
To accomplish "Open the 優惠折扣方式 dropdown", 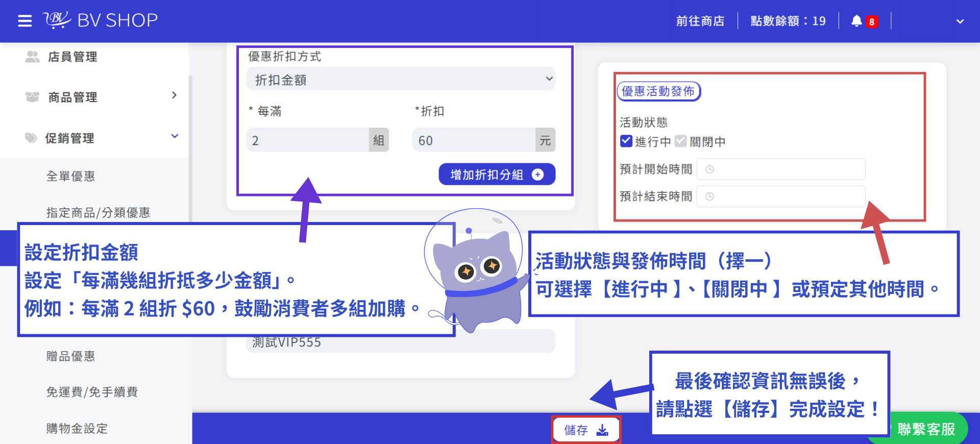I will tap(401, 79).
